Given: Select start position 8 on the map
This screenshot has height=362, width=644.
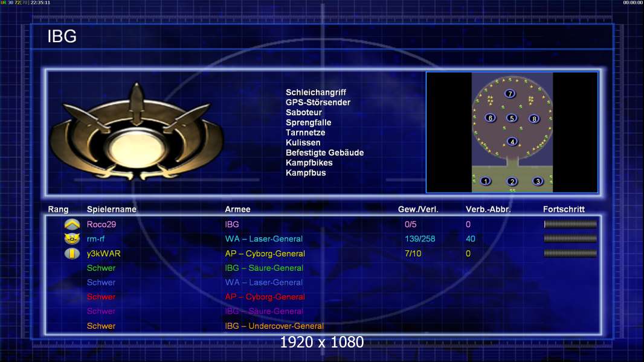Looking at the screenshot, I should click(x=534, y=119).
